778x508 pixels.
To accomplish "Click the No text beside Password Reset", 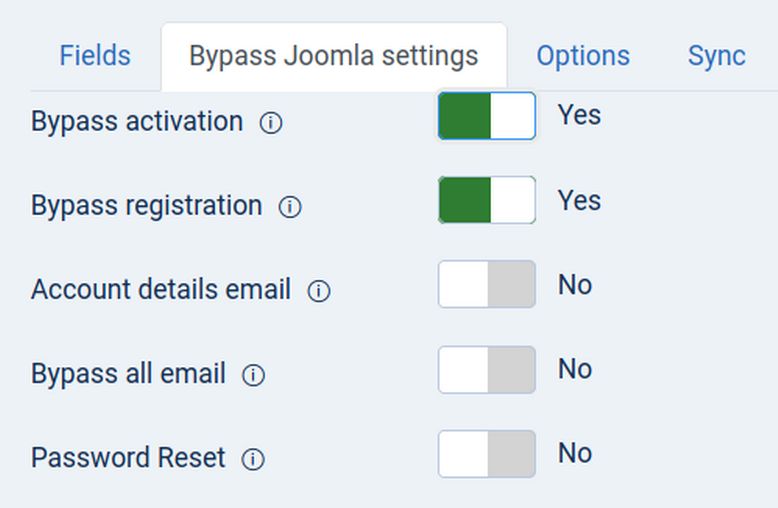I will click(575, 454).
